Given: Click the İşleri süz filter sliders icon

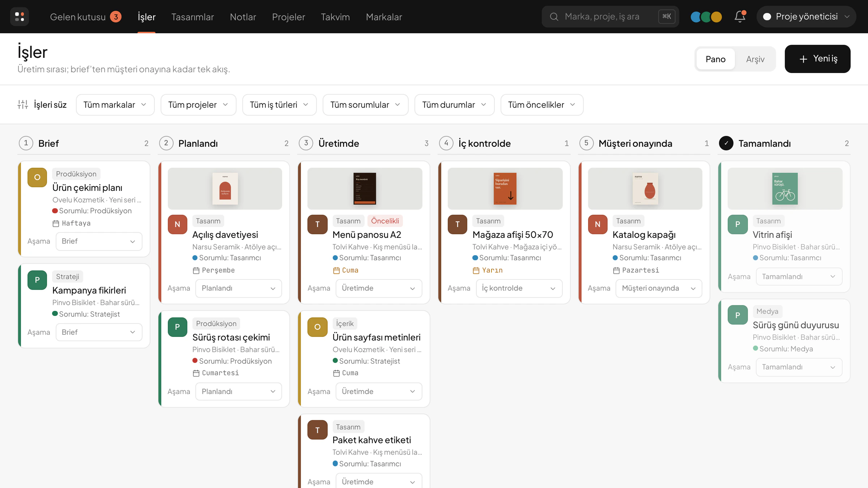Looking at the screenshot, I should click(x=23, y=104).
